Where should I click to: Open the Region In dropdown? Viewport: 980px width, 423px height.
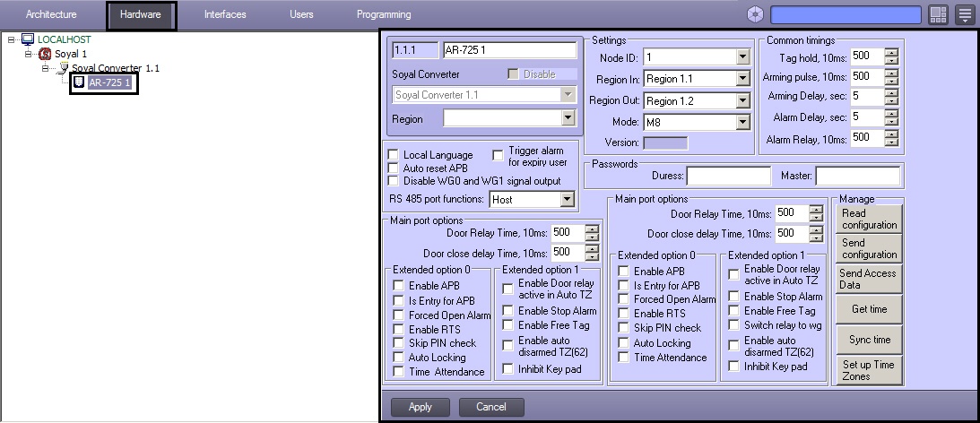[x=742, y=79]
